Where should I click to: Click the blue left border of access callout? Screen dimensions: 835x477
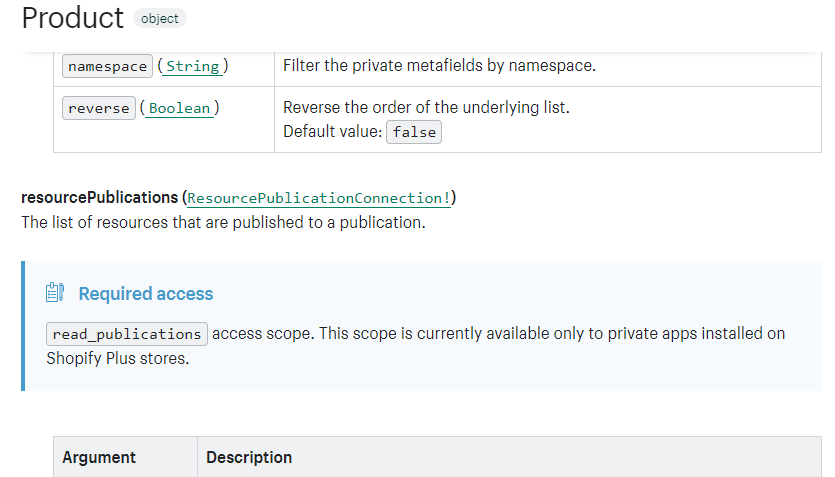pos(23,326)
